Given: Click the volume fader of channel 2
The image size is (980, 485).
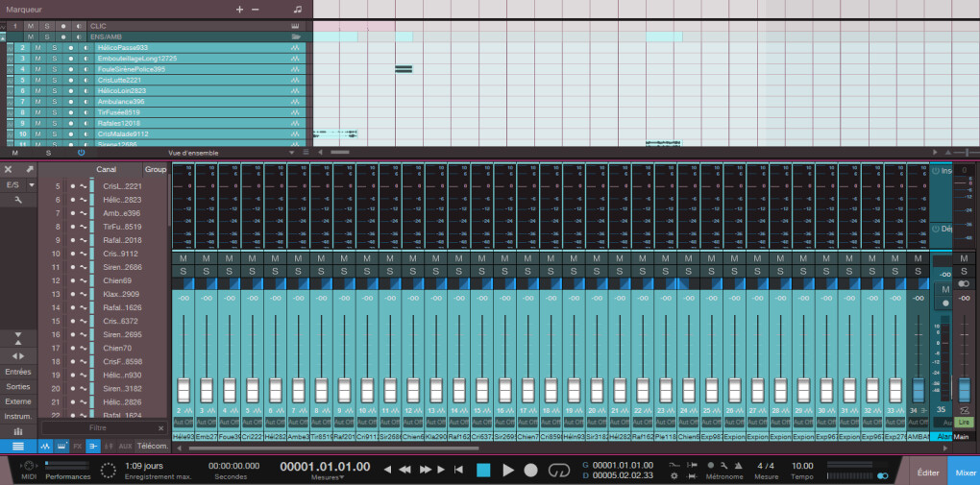Looking at the screenshot, I should click(184, 390).
